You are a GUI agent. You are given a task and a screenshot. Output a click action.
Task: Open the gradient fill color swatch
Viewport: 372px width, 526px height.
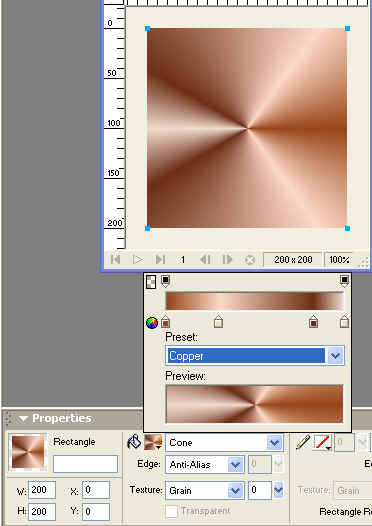tap(153, 442)
